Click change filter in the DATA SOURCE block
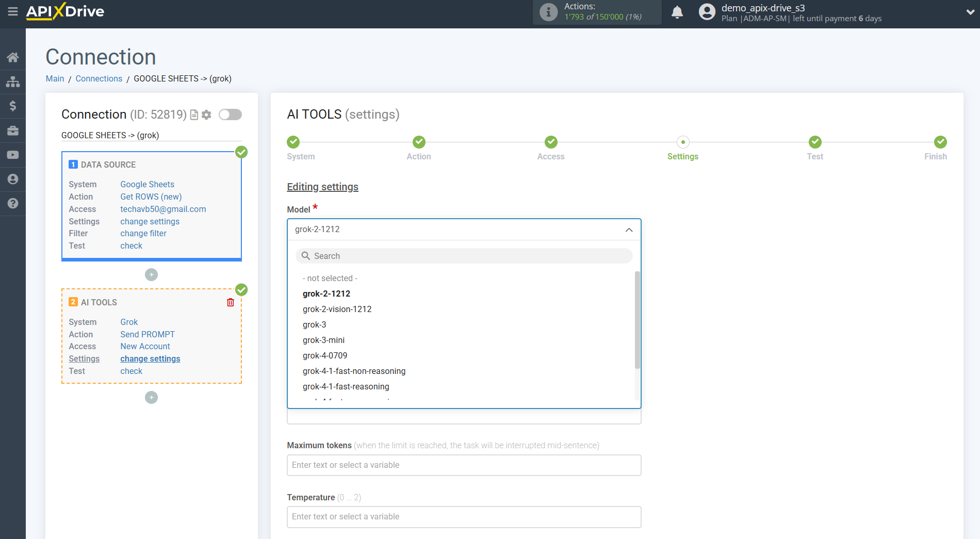 point(143,233)
